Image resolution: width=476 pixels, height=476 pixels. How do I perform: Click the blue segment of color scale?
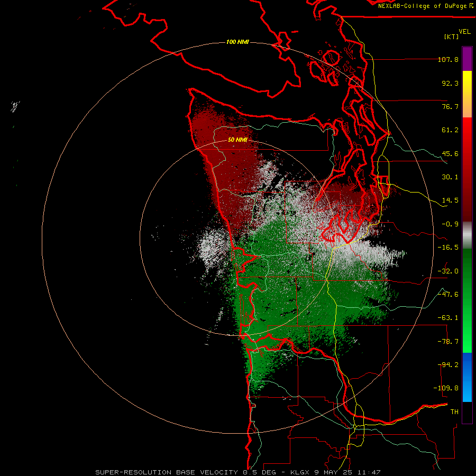[467, 377]
